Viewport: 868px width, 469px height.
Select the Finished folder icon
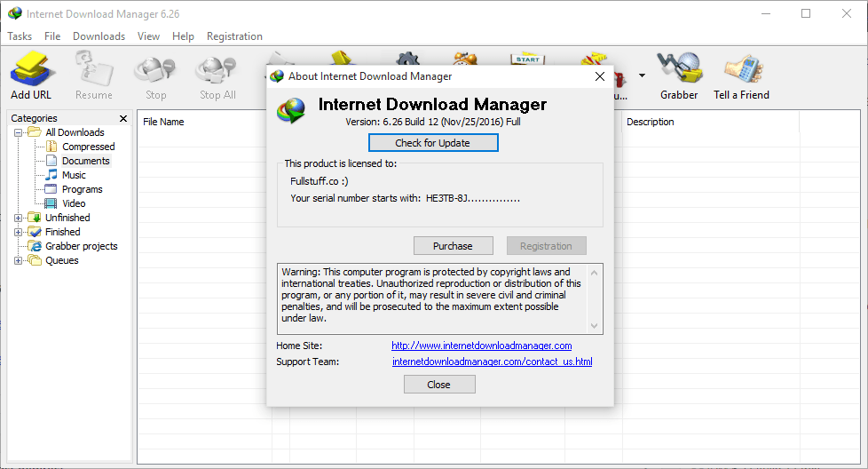[x=35, y=232]
